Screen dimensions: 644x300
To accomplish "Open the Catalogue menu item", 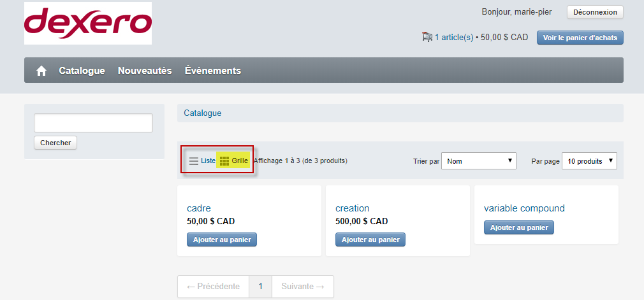I will [x=82, y=71].
